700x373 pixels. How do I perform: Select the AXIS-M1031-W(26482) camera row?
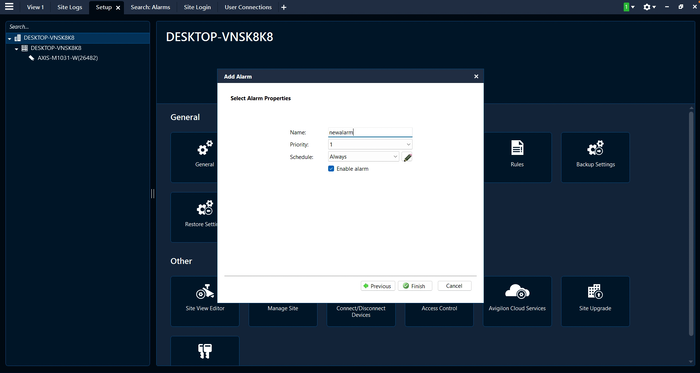[78, 58]
